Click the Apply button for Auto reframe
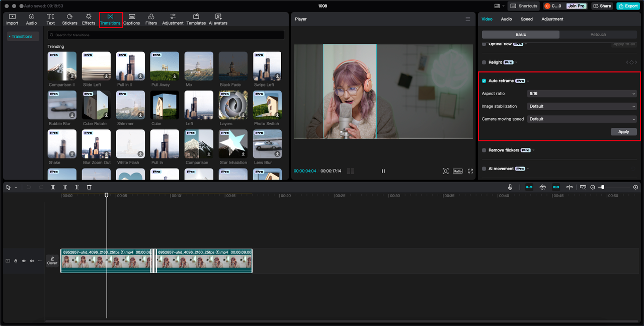This screenshot has height=326, width=644. (x=623, y=132)
